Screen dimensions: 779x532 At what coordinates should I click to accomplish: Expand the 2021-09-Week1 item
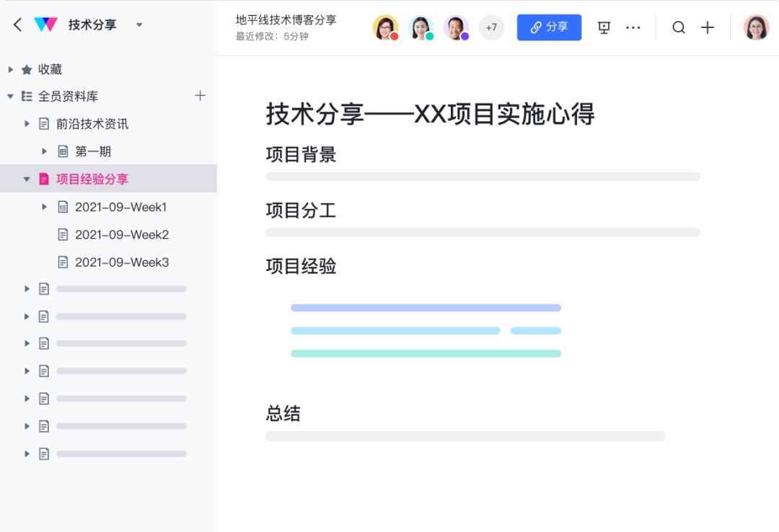(44, 207)
